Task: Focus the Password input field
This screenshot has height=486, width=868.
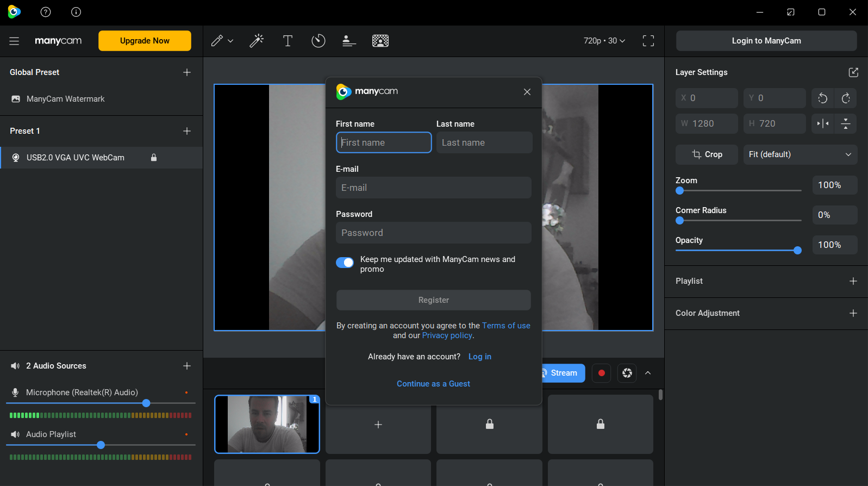Action: pyautogui.click(x=434, y=233)
